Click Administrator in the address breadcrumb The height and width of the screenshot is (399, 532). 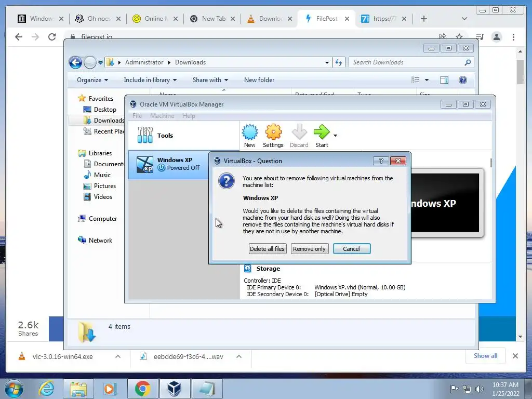click(x=144, y=62)
